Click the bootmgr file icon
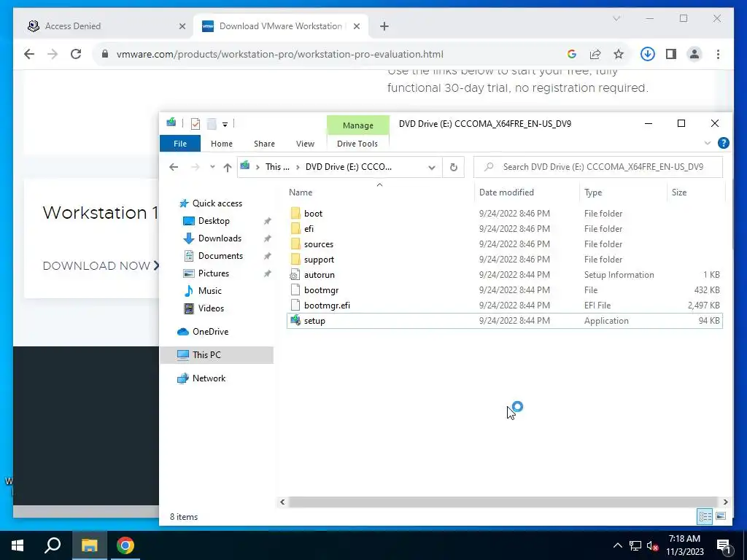Viewport: 747px width, 560px height. (x=295, y=290)
